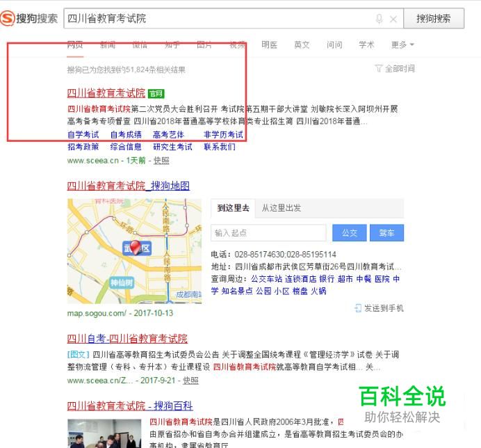
Task: Switch to the 网页 tab
Action: click(75, 45)
